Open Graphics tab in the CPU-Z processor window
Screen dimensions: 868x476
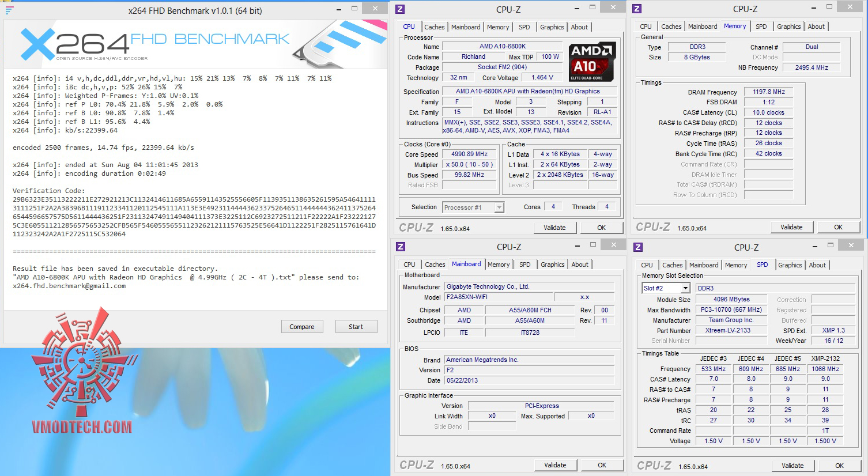point(552,27)
